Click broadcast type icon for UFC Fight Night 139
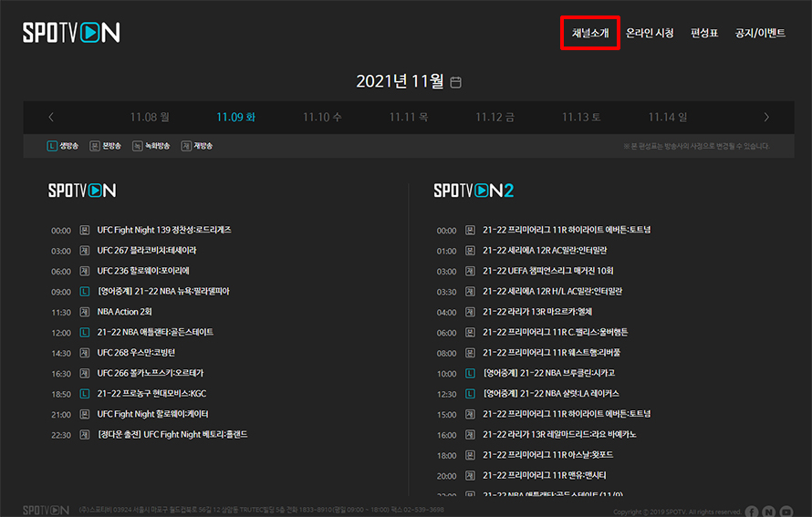The height and width of the screenshot is (517, 812). 85,230
